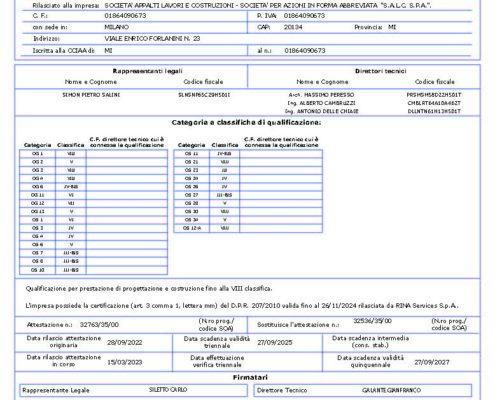Click the OS 7 category cell
Viewport: 495px width, 400px height.
37,253
